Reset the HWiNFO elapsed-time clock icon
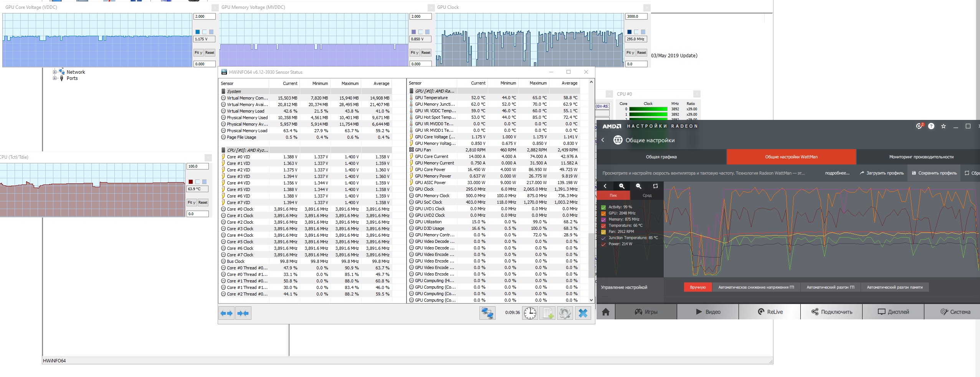 coord(530,313)
